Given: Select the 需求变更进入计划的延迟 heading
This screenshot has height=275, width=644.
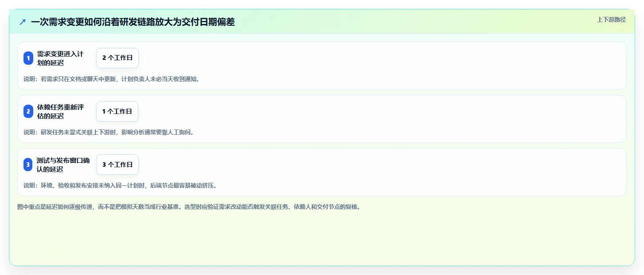Looking at the screenshot, I should tap(61, 58).
